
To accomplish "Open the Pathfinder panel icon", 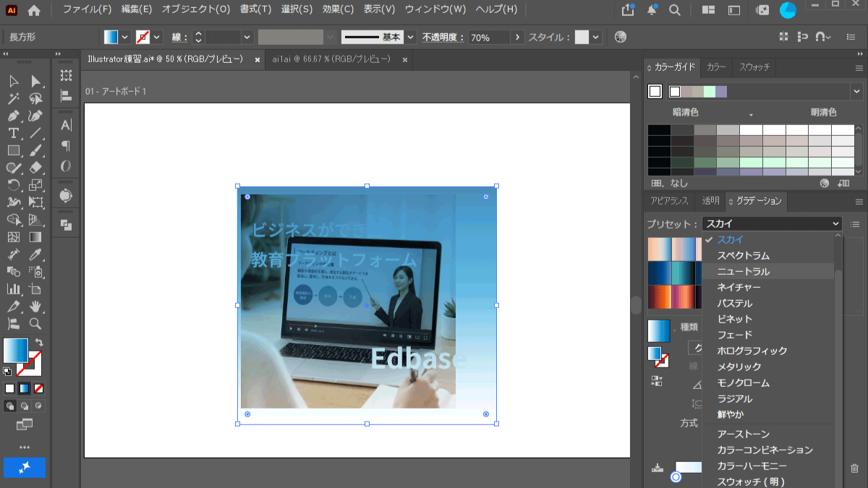I will (x=66, y=225).
